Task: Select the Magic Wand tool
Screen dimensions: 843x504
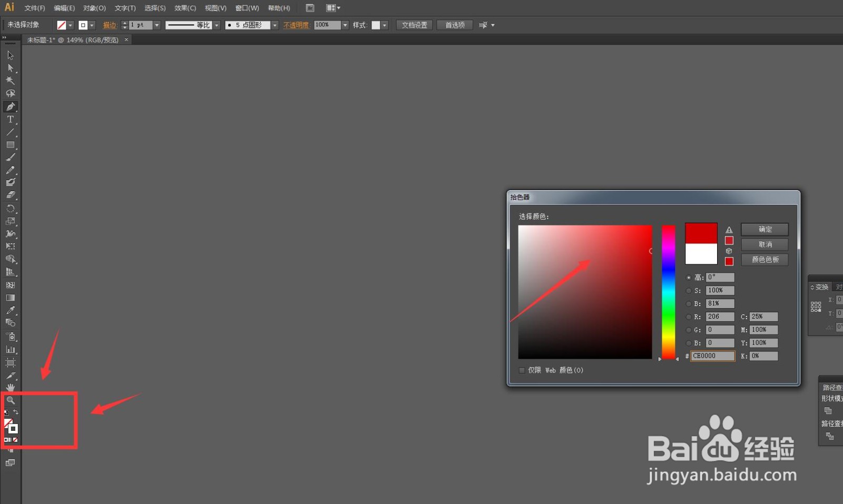Action: [x=11, y=81]
